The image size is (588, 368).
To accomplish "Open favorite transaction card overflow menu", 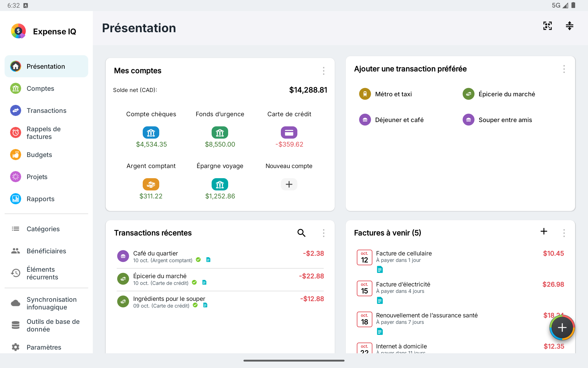I will pos(564,69).
